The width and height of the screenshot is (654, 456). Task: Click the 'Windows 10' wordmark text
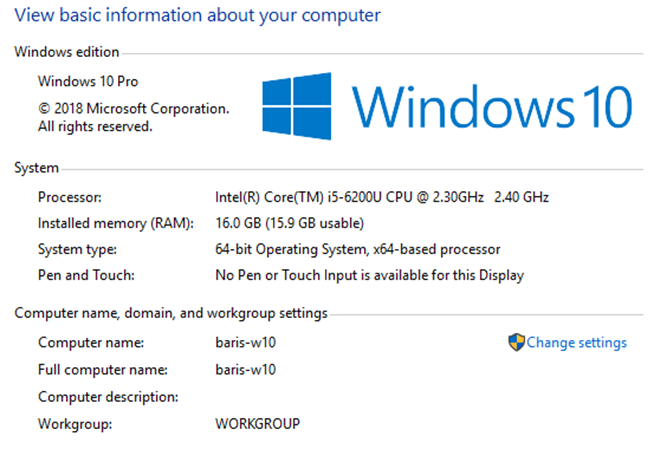tap(493, 106)
